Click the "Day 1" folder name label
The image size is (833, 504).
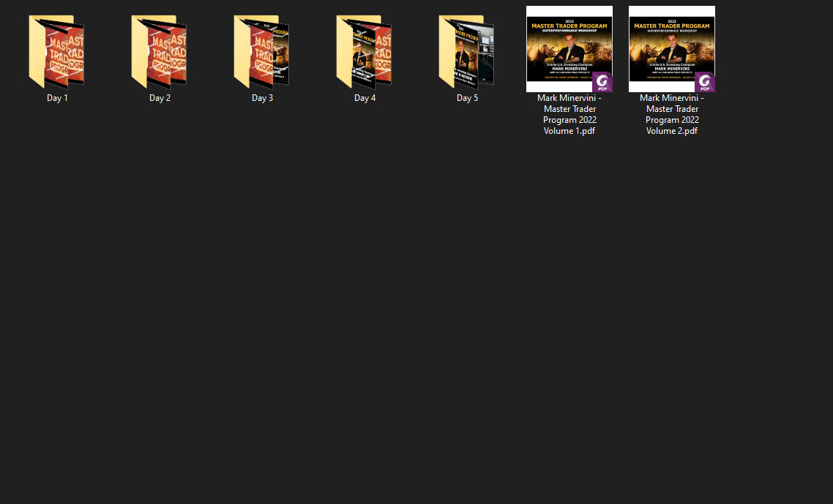click(x=57, y=98)
